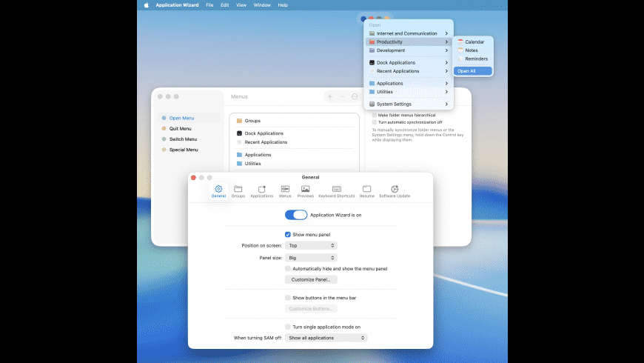Screen dimensions: 644x363
Task: Highlight Productivity entry in popup menu
Action: click(409, 42)
